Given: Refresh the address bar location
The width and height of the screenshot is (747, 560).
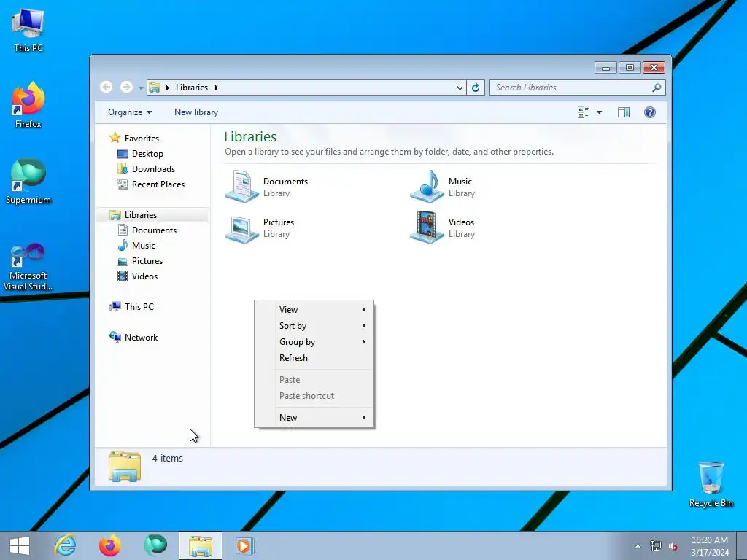Looking at the screenshot, I should click(x=476, y=87).
